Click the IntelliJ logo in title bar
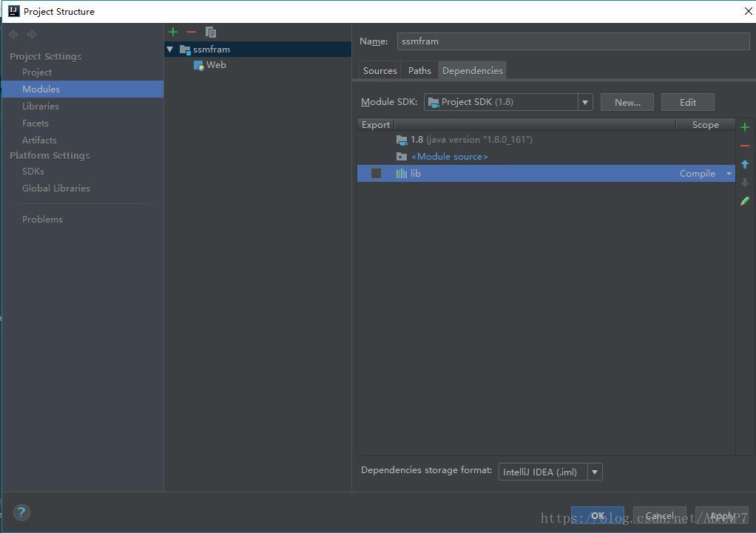 14,11
